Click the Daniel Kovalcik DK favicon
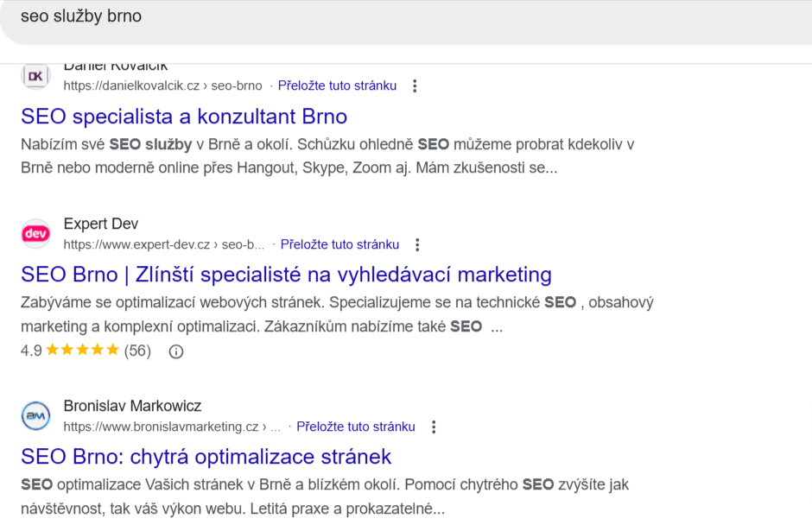Viewport: 812px width, 531px height. 35,76
